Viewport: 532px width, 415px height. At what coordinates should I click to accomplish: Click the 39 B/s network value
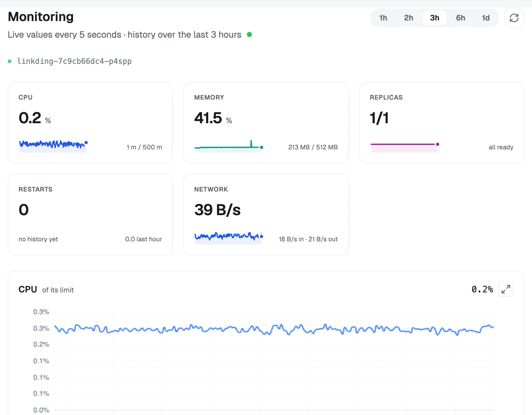click(218, 210)
